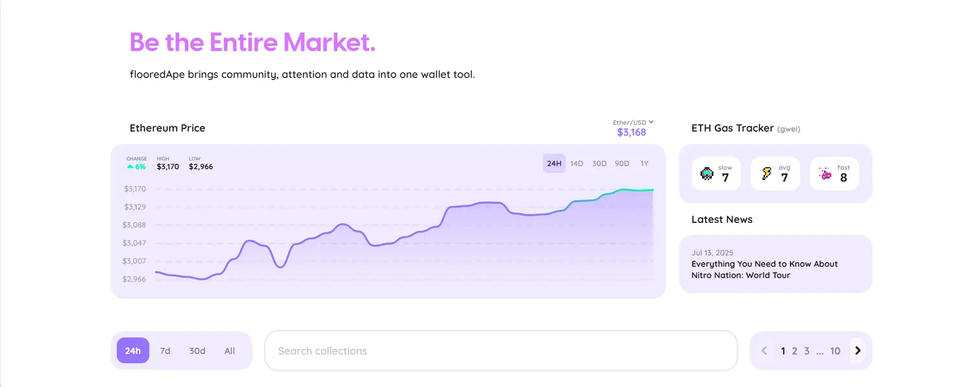
Task: Open the Nitro Nation news article
Action: pos(764,269)
